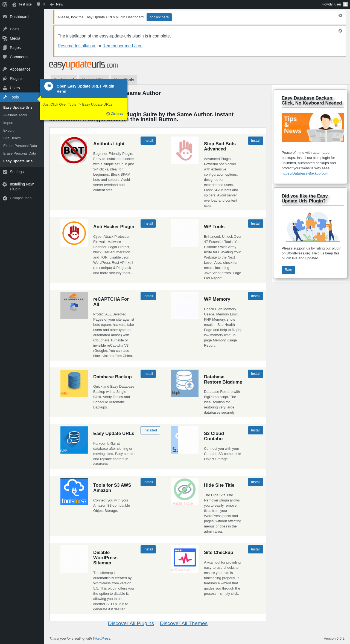Open Installing New Plugin menu

point(22,187)
